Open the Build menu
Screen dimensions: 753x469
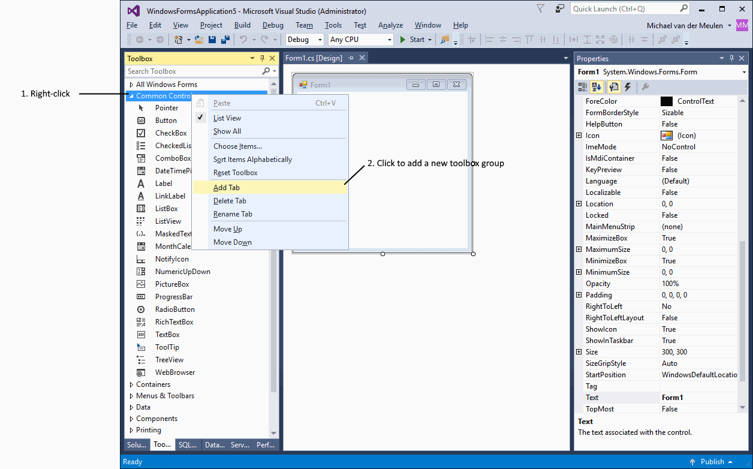click(243, 25)
